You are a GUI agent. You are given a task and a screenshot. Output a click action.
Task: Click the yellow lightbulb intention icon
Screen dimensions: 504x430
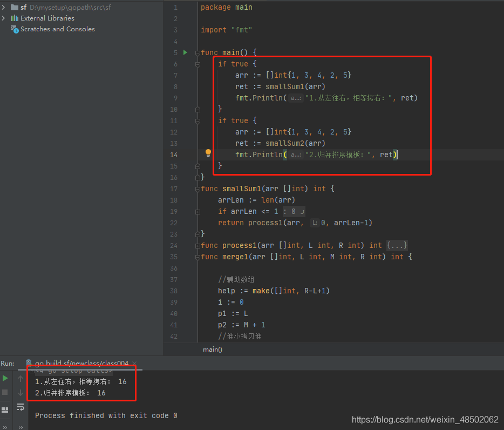pos(208,153)
